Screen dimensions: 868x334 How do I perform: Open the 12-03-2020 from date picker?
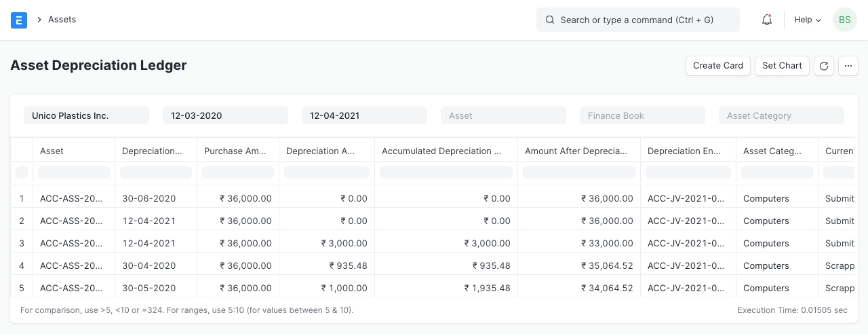point(225,116)
